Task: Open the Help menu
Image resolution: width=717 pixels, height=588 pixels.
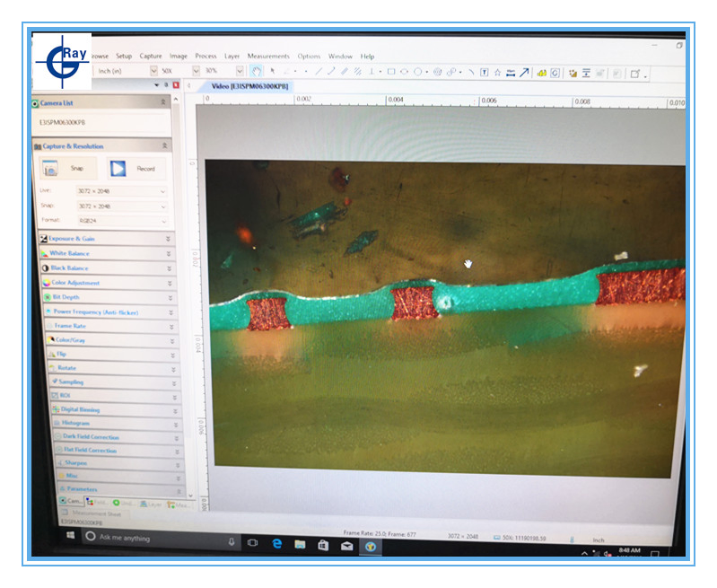Action: click(367, 57)
